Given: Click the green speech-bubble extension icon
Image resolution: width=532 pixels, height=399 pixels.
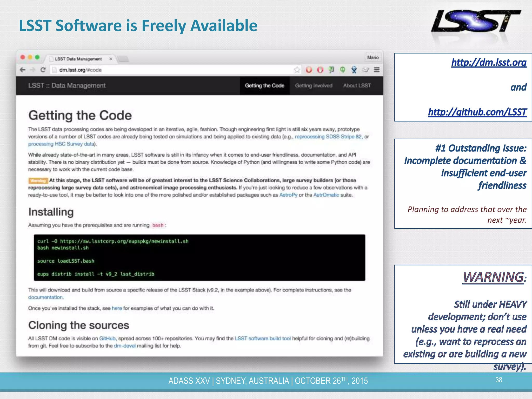Looking at the screenshot, I should point(343,70).
